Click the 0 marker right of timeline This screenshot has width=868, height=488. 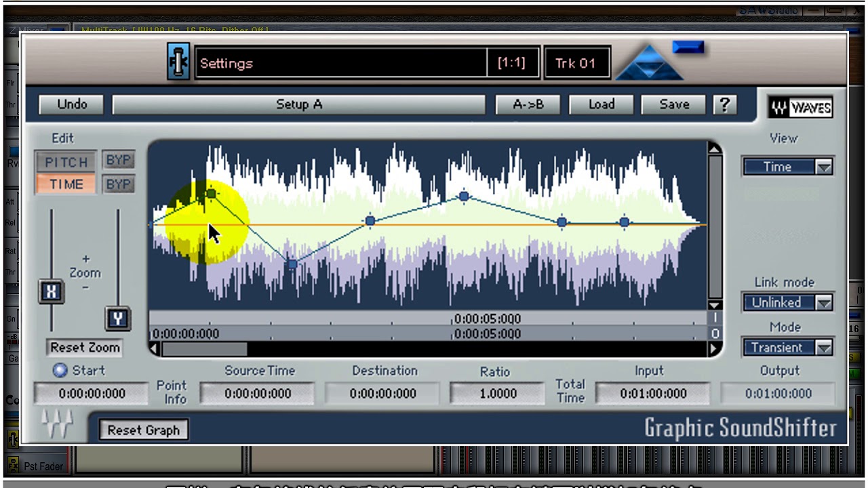click(714, 333)
